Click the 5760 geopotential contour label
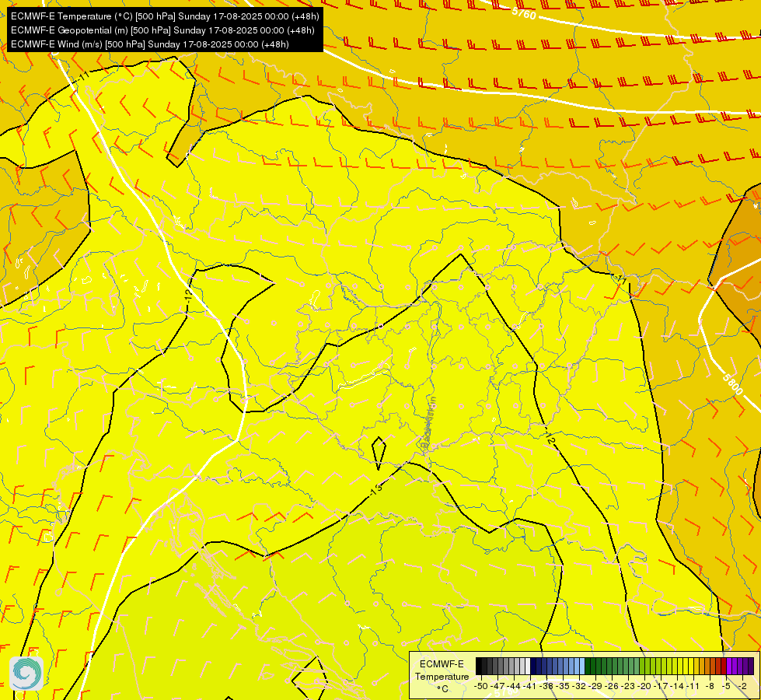761x700 pixels. coord(524,13)
